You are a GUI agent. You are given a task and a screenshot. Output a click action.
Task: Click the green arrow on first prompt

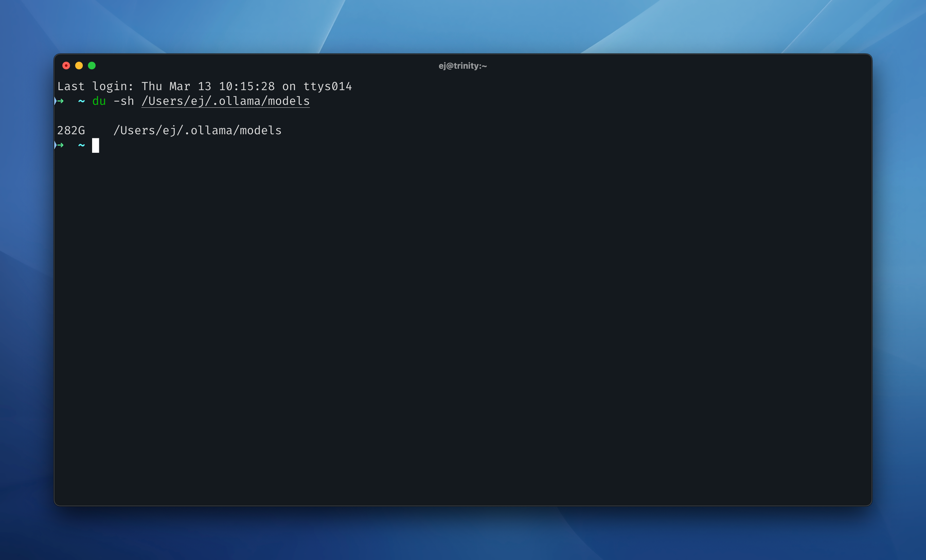click(x=60, y=101)
